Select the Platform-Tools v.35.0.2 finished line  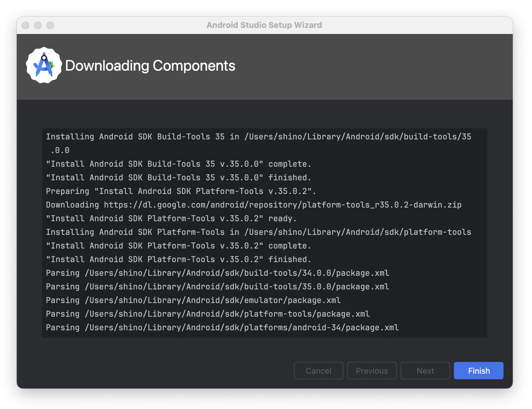click(179, 259)
